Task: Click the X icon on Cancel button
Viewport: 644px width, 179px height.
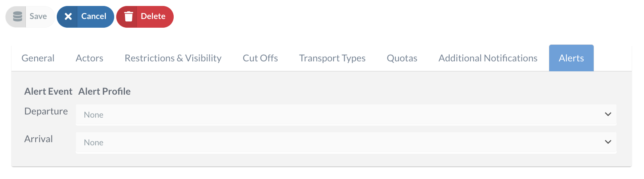Action: [x=68, y=16]
